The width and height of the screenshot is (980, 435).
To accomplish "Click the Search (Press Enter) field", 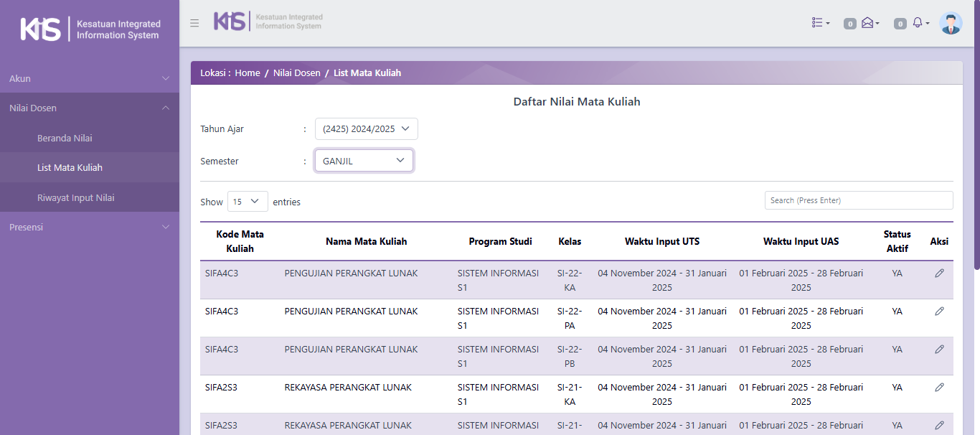I will tap(858, 200).
